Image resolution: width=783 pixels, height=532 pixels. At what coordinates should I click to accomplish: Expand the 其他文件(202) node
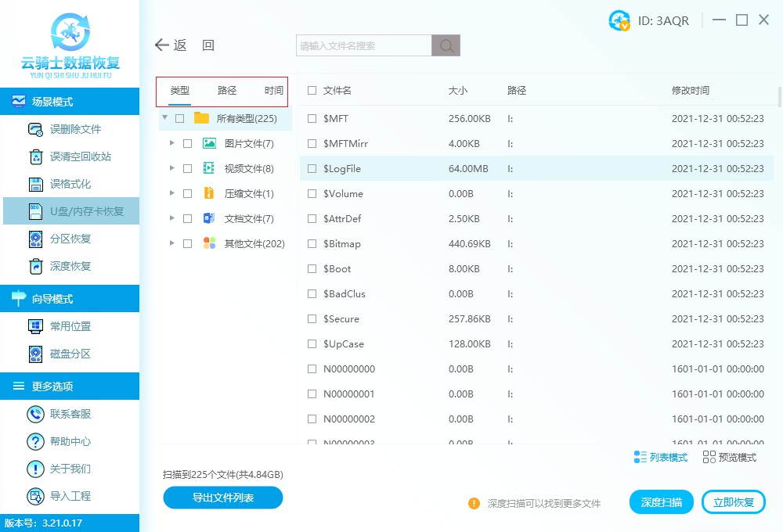pos(171,243)
